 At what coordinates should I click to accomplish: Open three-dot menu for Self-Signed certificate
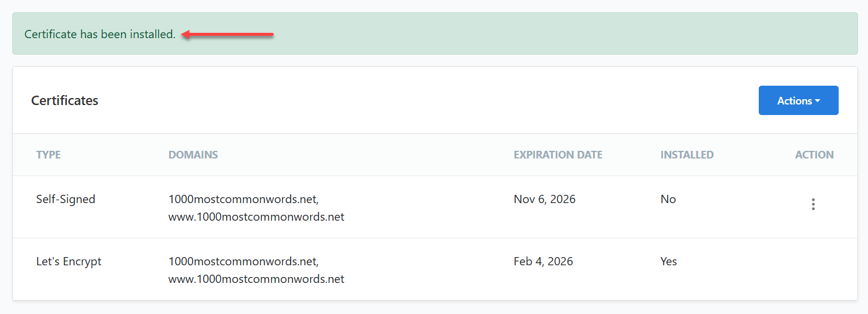click(x=813, y=204)
